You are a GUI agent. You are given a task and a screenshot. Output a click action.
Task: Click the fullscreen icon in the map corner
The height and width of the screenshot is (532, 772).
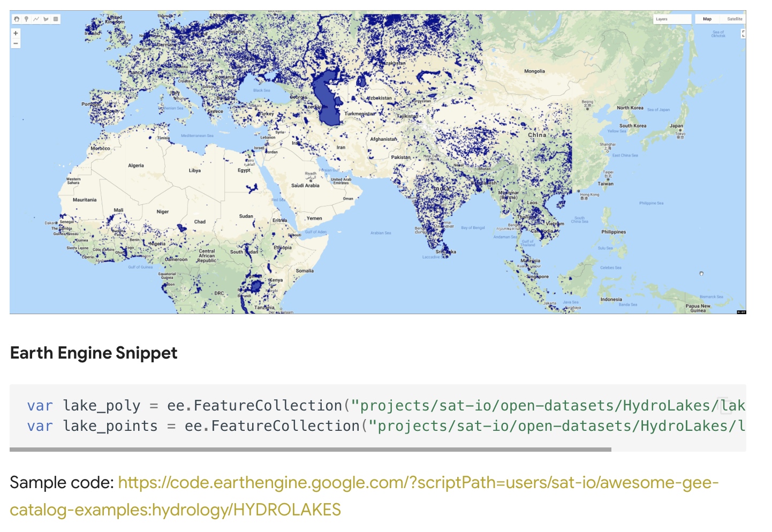(744, 34)
